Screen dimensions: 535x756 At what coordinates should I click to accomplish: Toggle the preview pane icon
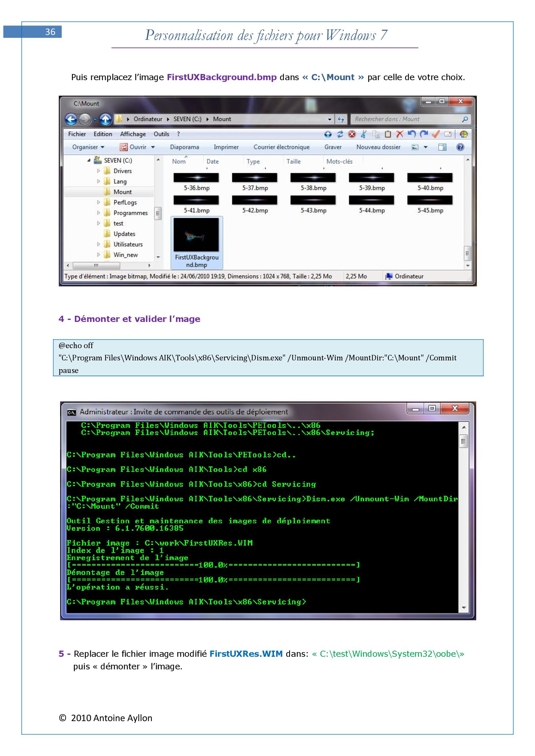(442, 147)
